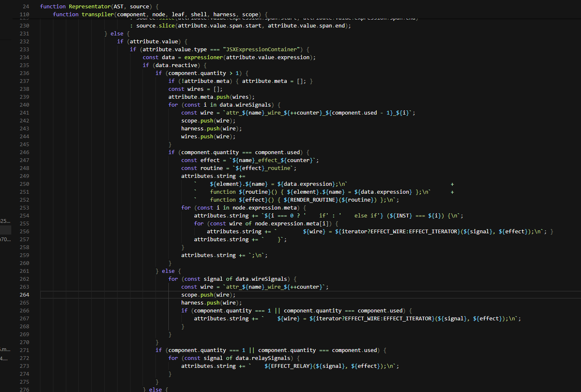Click '${wire}' on line 267

[x=289, y=318]
